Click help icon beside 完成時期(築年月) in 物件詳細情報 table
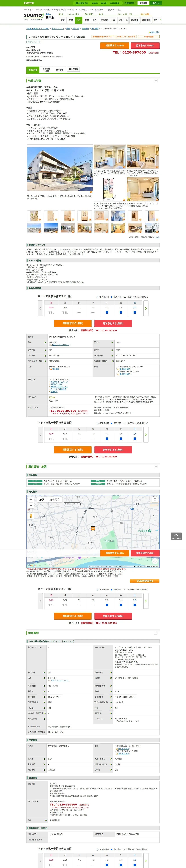The height and width of the screenshot is (868, 186). coord(112,361)
